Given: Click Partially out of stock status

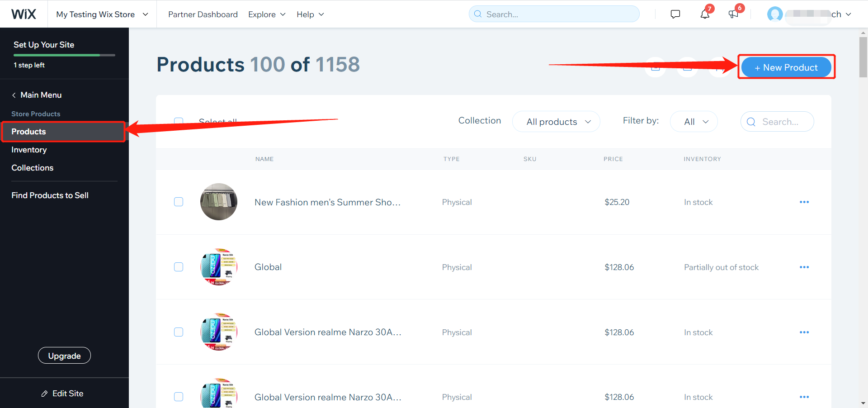Looking at the screenshot, I should tap(721, 267).
